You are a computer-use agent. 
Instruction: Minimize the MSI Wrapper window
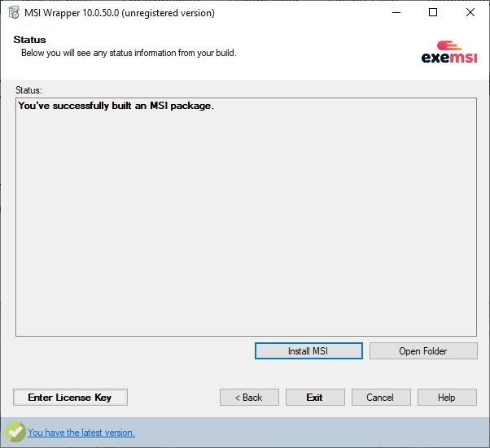click(x=396, y=12)
